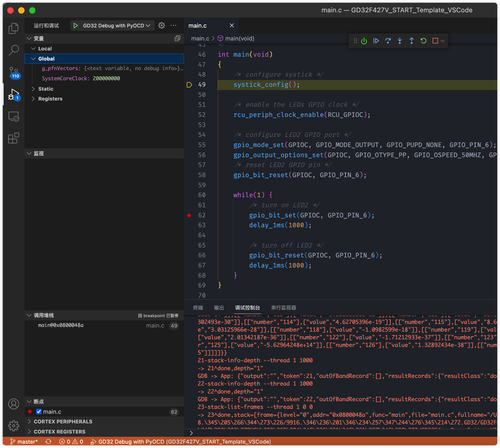Click the Step Into debug button
The height and width of the screenshot is (448, 500).
pos(400,41)
